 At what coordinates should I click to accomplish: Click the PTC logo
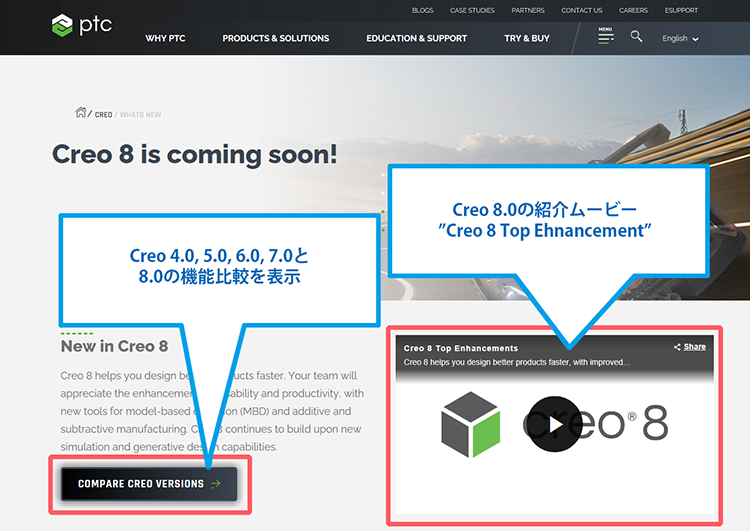click(82, 25)
